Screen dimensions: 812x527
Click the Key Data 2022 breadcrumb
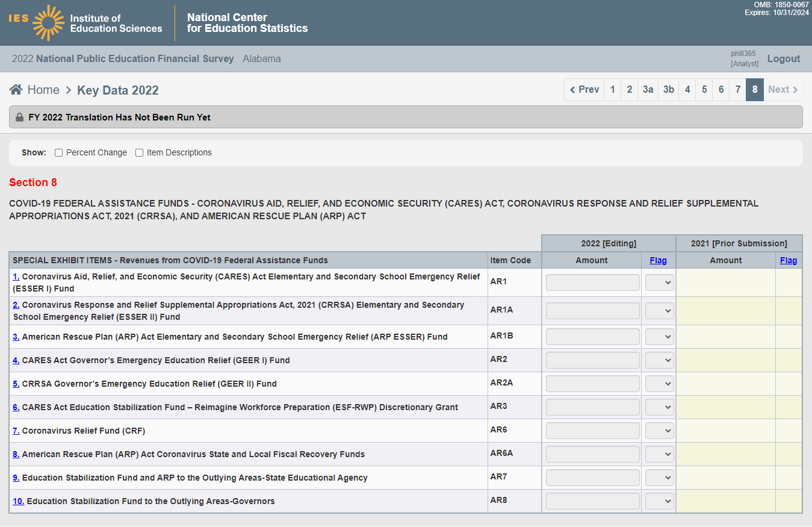coord(118,90)
